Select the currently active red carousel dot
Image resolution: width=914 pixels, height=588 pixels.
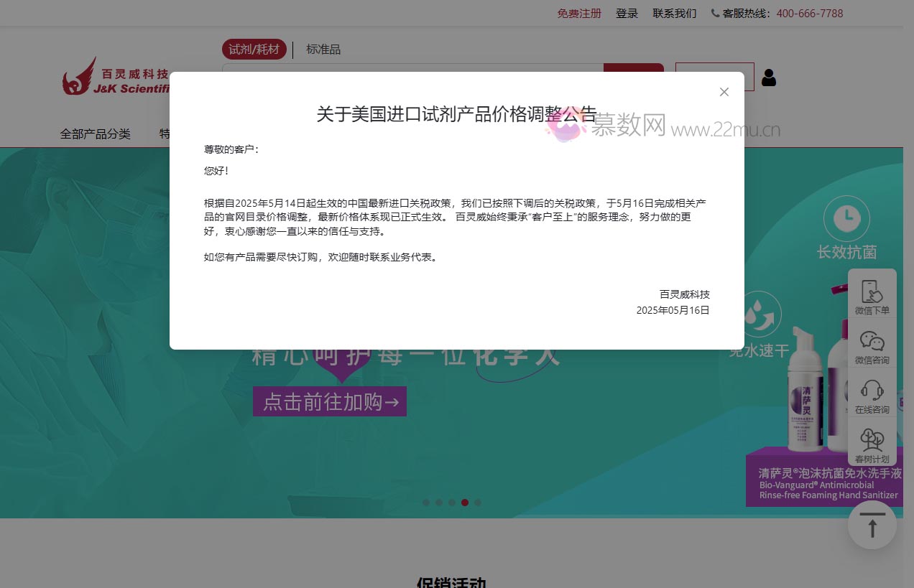tap(465, 503)
